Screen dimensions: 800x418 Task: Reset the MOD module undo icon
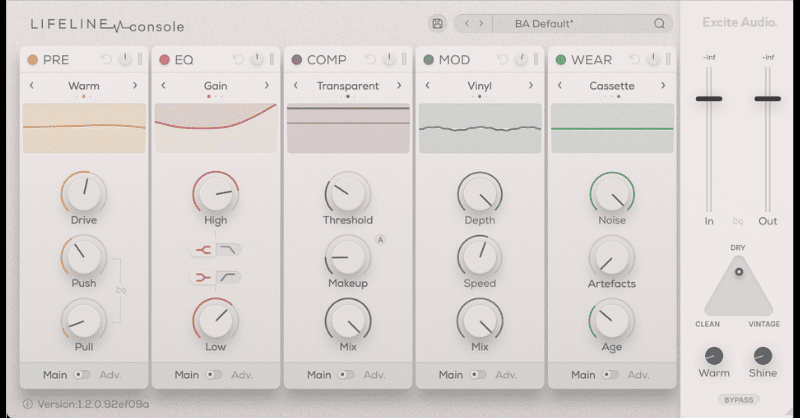pyautogui.click(x=502, y=60)
